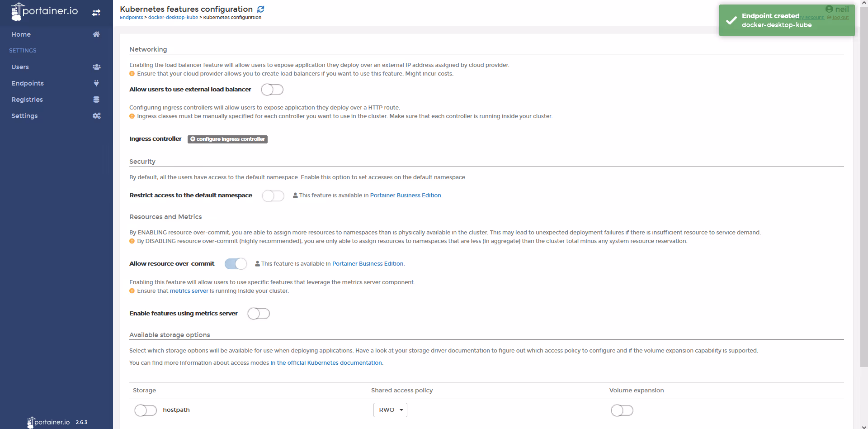Dismiss the Endpoint created notification

(787, 20)
